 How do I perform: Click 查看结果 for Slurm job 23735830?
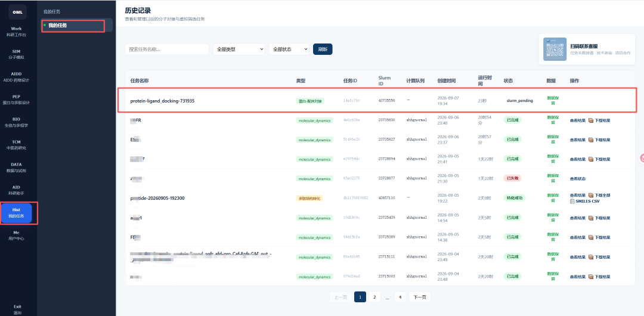coord(577,121)
